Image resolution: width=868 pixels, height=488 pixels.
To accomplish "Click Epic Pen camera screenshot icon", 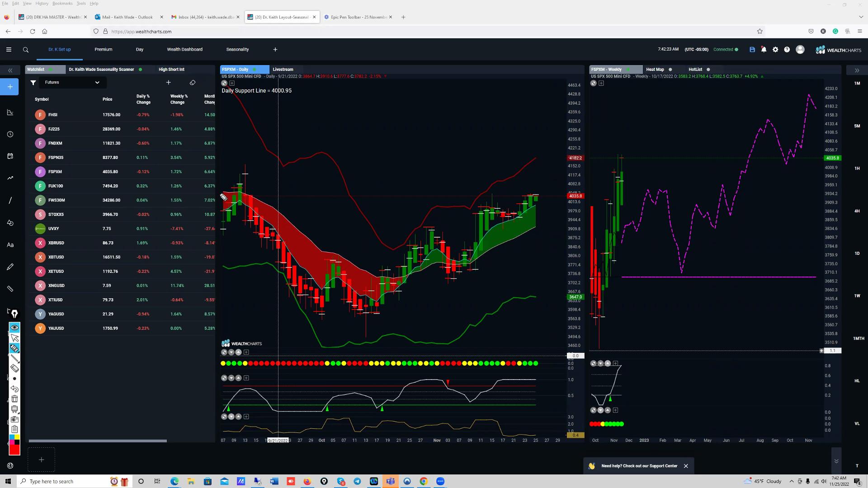I will (14, 419).
